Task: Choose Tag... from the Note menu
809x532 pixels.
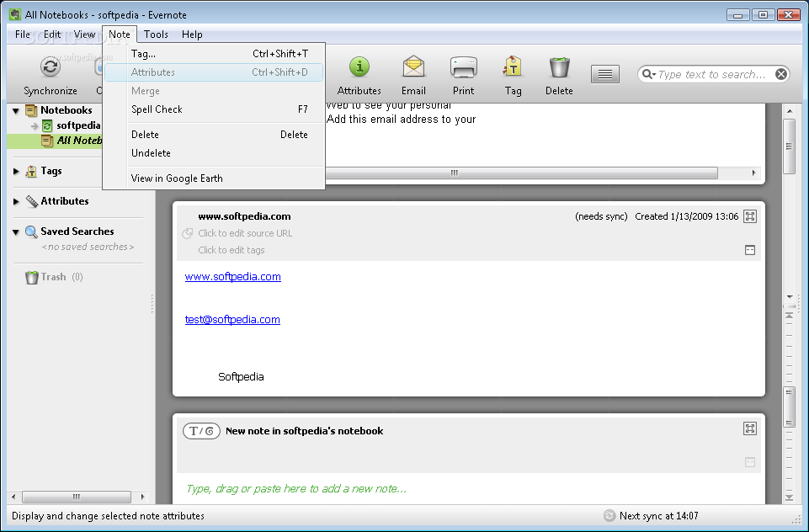Action: tap(214, 54)
